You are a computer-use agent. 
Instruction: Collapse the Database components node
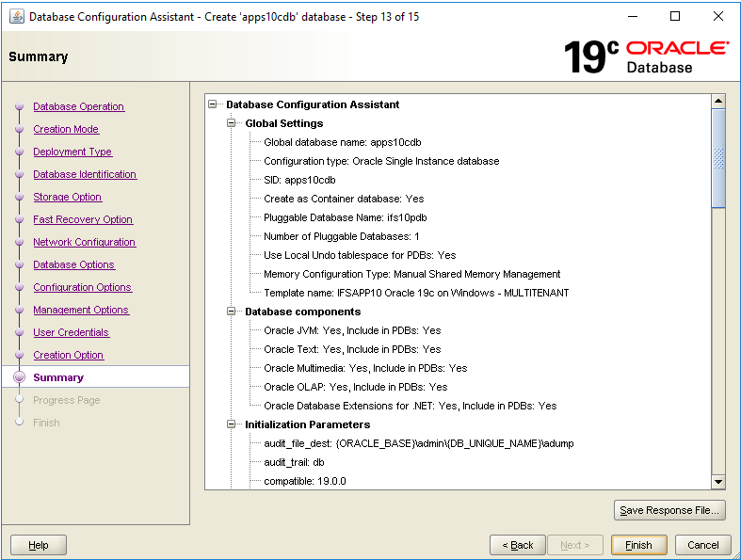(231, 311)
